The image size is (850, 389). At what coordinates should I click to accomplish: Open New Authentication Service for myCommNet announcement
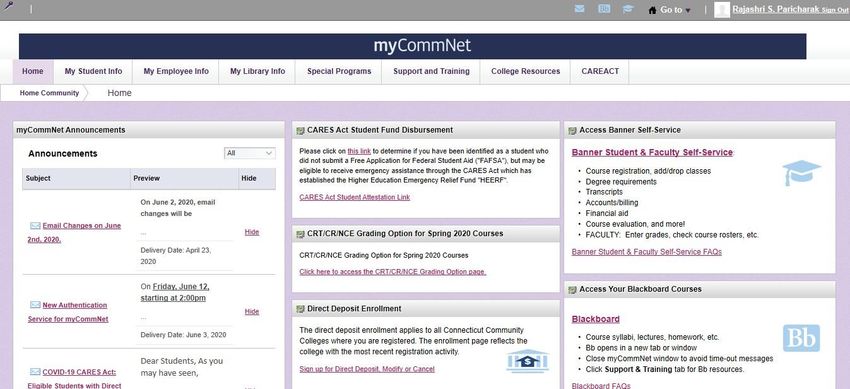pos(68,312)
